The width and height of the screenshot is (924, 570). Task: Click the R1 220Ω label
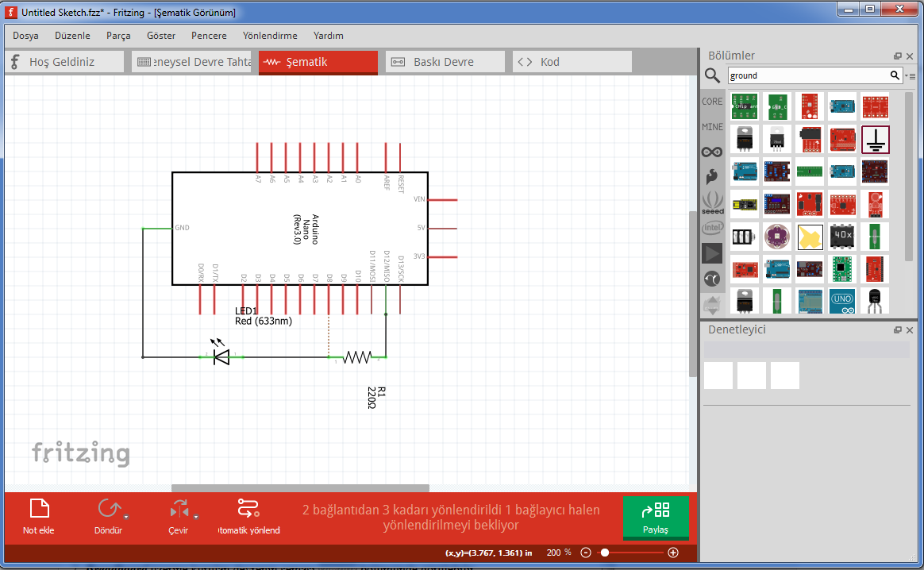pos(376,397)
